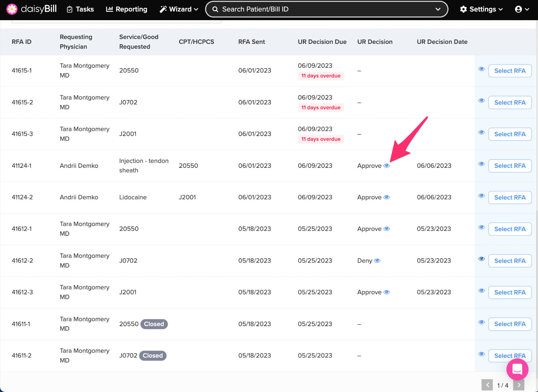
Task: View RFA 41612-2 via row-end eye icon
Action: [482, 259]
